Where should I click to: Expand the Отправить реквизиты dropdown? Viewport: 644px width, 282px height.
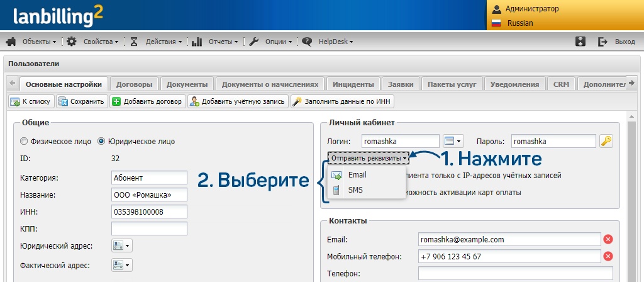(x=368, y=157)
